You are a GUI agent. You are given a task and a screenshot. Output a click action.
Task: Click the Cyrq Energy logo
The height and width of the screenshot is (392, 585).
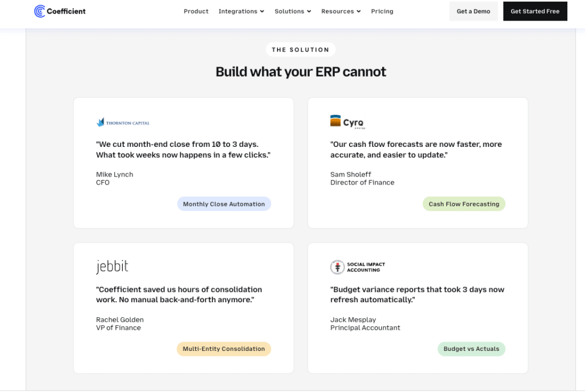click(347, 122)
